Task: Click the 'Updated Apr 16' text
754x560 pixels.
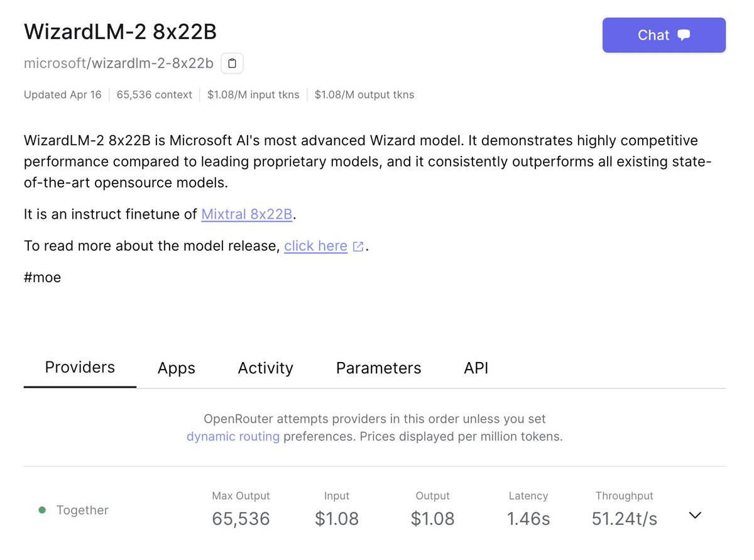Action: click(x=63, y=95)
